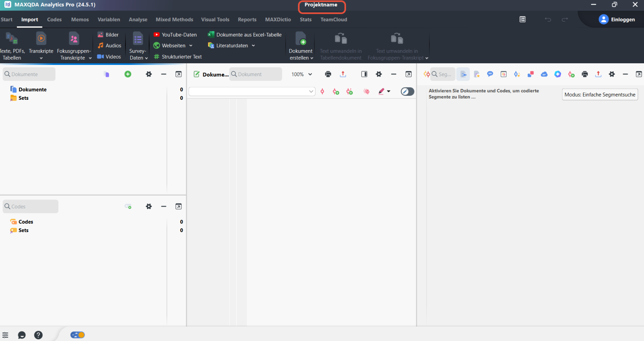Export the retrieved segments
The height and width of the screenshot is (341, 644).
click(598, 74)
